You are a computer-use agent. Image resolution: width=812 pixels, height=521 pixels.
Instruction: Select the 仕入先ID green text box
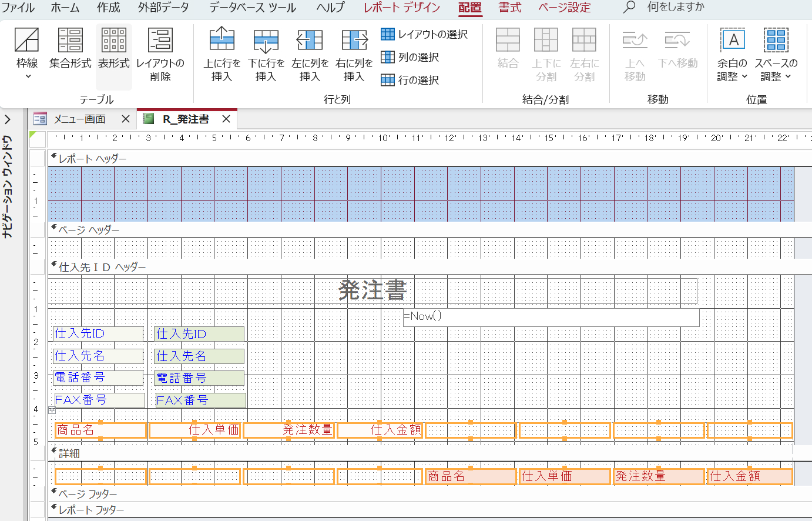point(199,334)
